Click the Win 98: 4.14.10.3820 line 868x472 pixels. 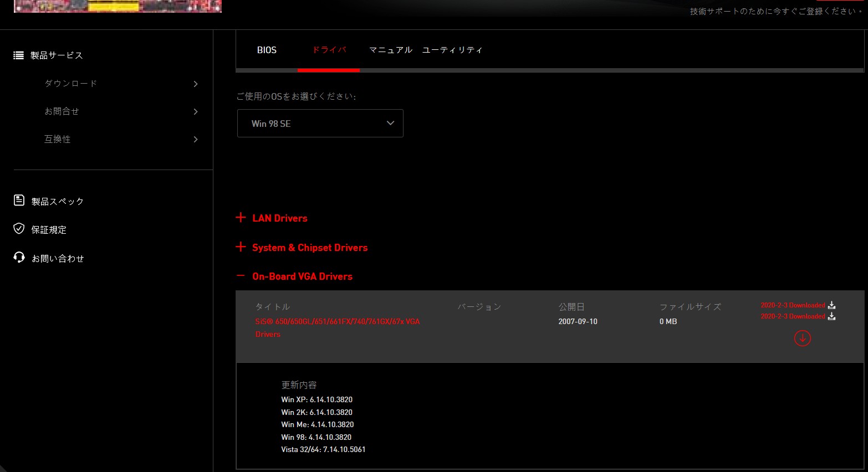tap(316, 437)
